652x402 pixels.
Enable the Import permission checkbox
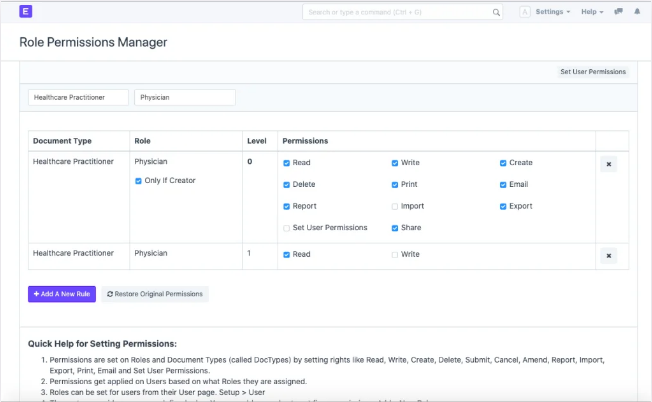[x=395, y=207]
